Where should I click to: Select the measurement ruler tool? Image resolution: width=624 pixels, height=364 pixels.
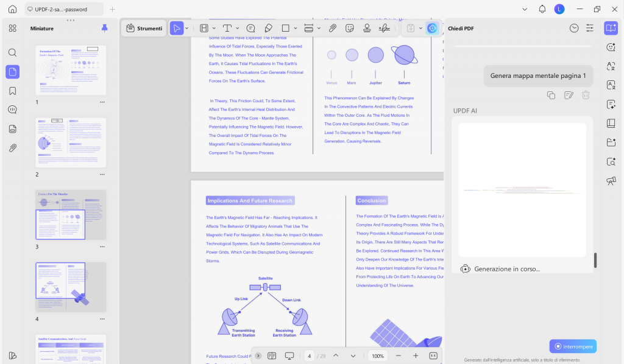[x=308, y=28]
